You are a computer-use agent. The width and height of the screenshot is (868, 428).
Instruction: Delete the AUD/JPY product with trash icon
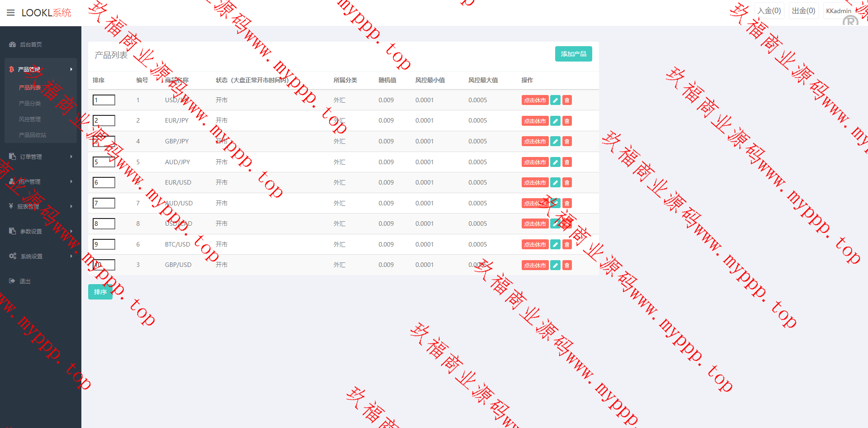[567, 162]
